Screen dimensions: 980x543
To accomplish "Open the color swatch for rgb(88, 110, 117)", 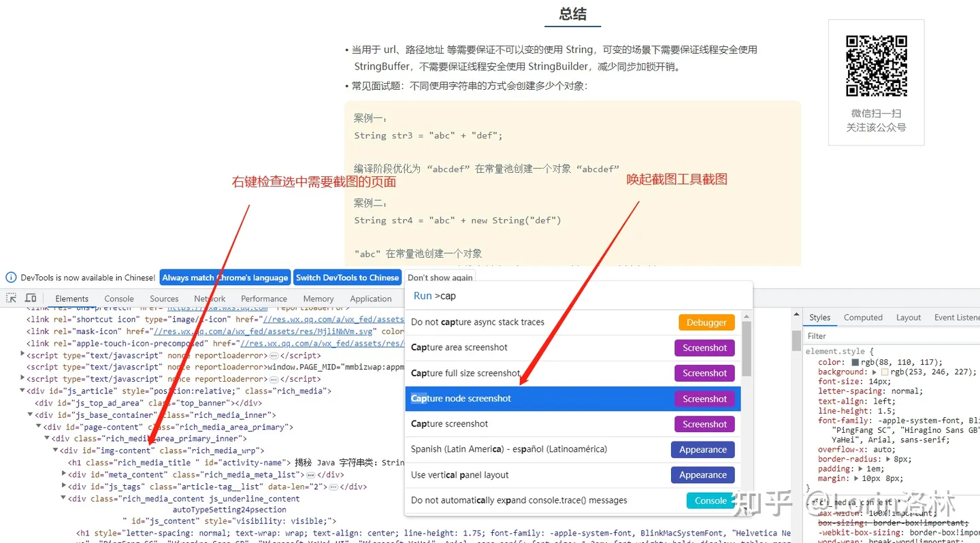I will tap(855, 363).
